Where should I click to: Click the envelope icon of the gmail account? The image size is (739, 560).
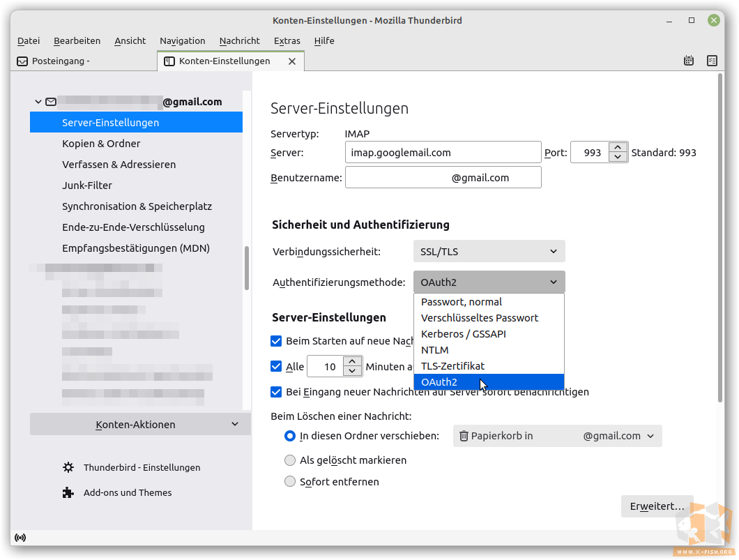click(51, 102)
